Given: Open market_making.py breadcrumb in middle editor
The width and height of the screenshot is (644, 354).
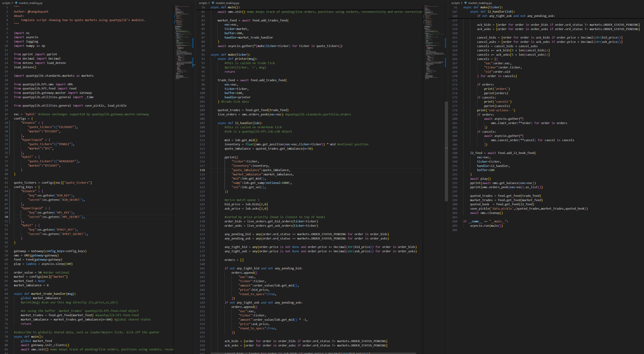Looking at the screenshot, I should [x=227, y=3].
